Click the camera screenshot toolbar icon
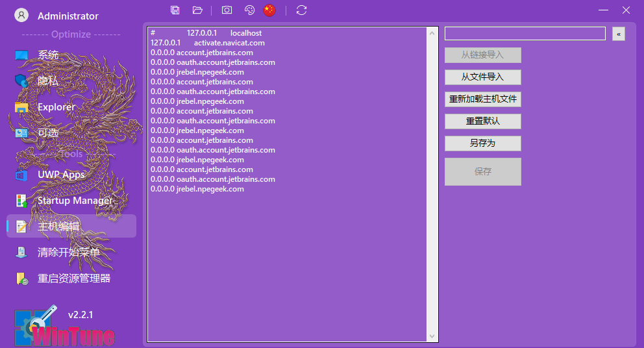This screenshot has height=348, width=644. pyautogui.click(x=227, y=10)
